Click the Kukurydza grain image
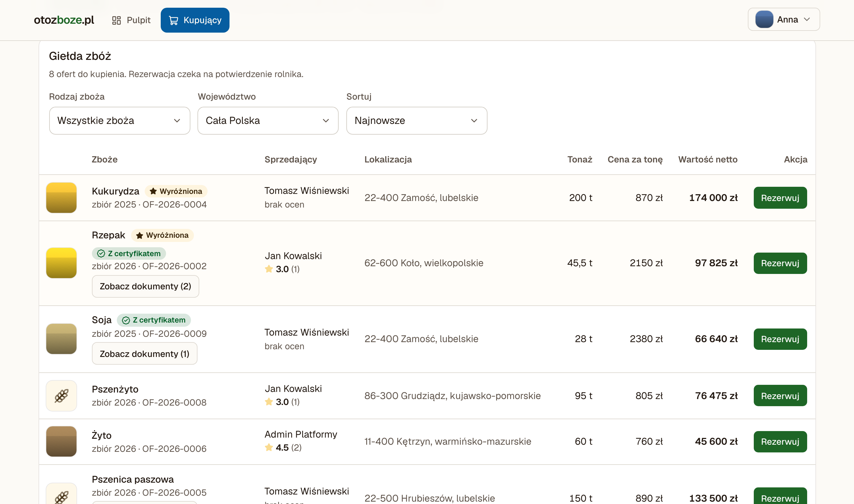The height and width of the screenshot is (504, 854). (61, 198)
